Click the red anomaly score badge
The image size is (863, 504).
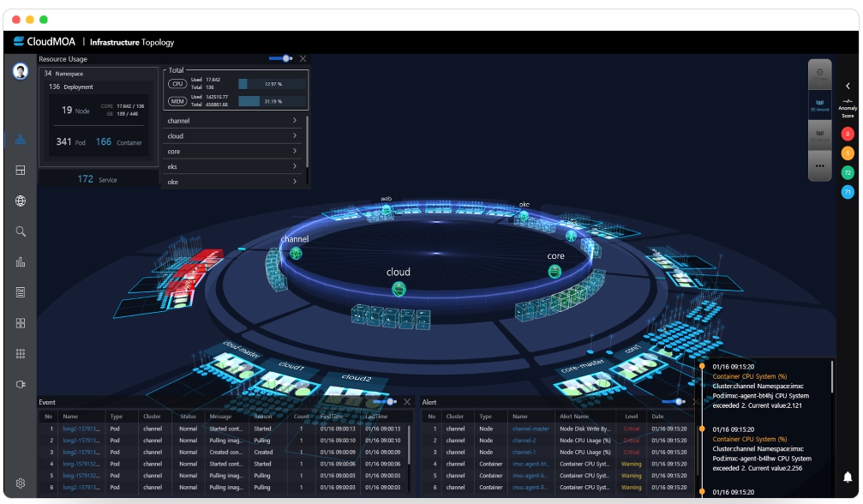pos(848,134)
